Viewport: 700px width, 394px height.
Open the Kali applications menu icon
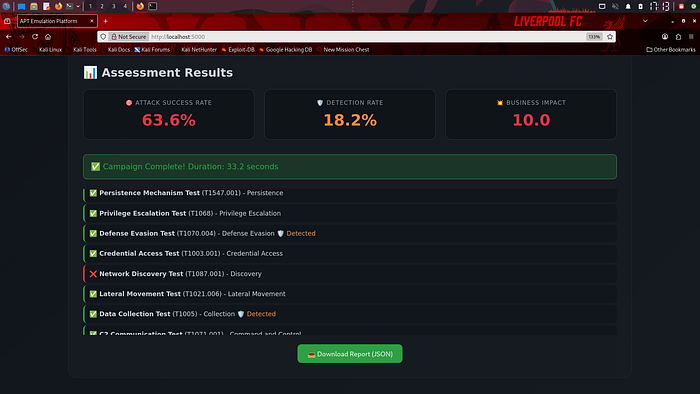tap(6, 6)
